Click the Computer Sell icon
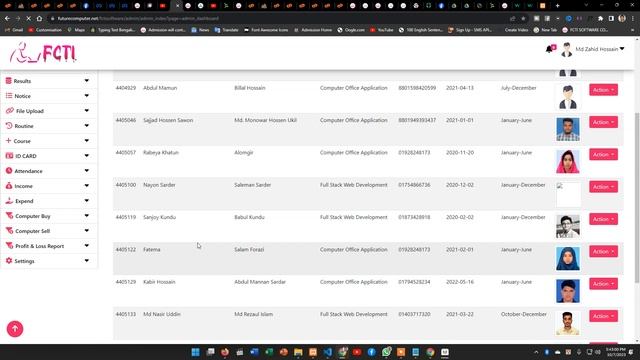This screenshot has height=360, width=640. point(9,231)
